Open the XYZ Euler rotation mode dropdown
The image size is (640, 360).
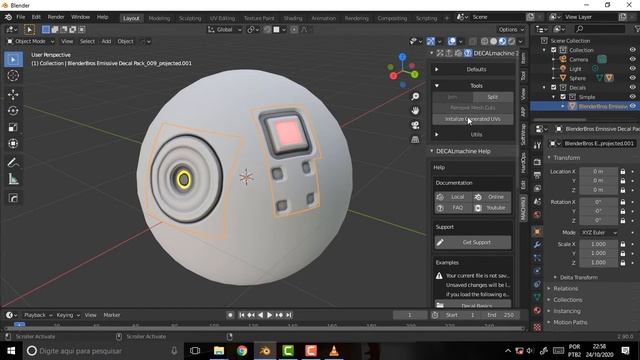click(599, 233)
